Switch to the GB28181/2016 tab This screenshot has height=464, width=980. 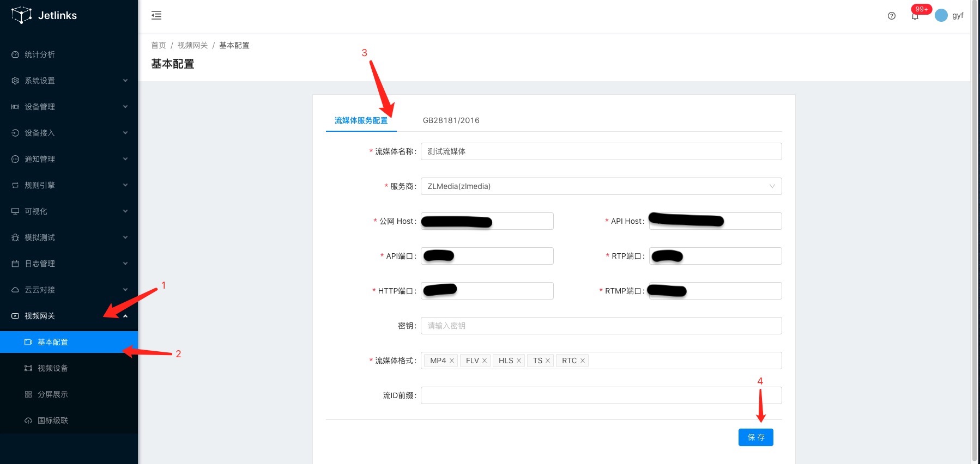451,120
